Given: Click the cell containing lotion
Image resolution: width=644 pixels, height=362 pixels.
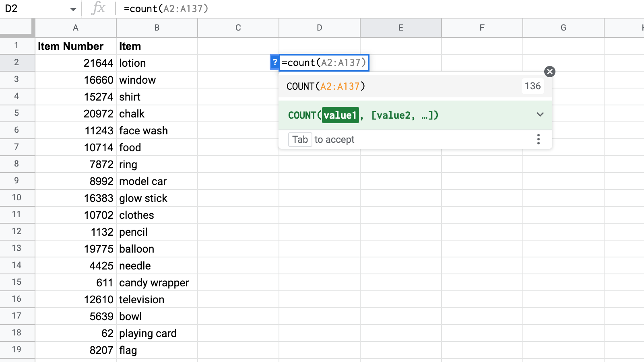Looking at the screenshot, I should [157, 63].
